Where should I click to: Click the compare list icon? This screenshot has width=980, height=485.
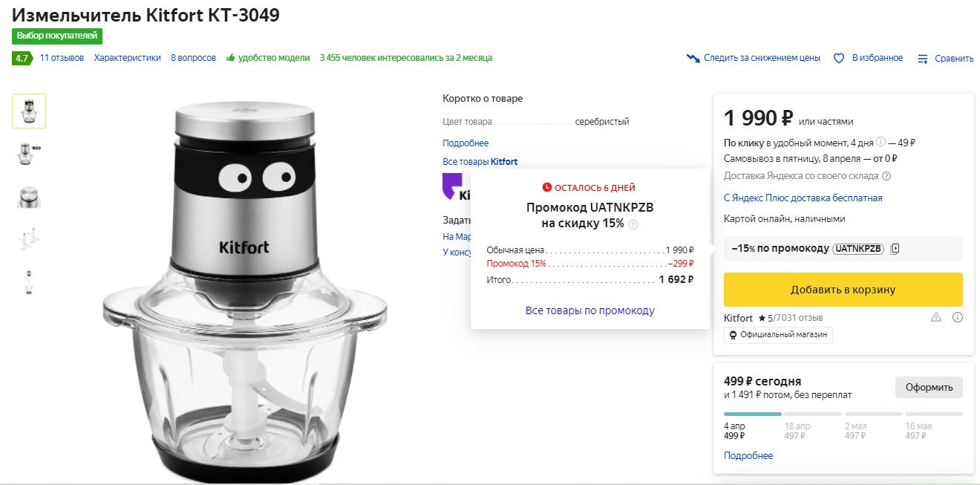pyautogui.click(x=923, y=59)
